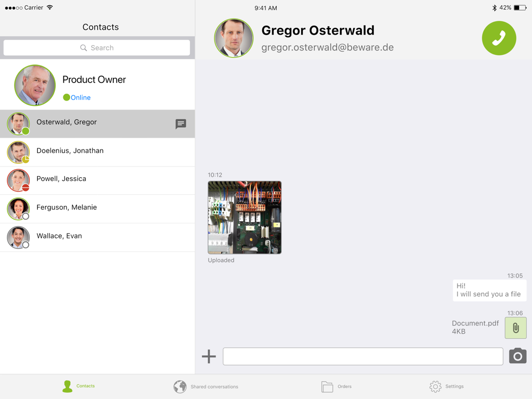Open the uploaded circuit board photo thumbnail
Viewport: 532px width, 399px height.
(245, 218)
